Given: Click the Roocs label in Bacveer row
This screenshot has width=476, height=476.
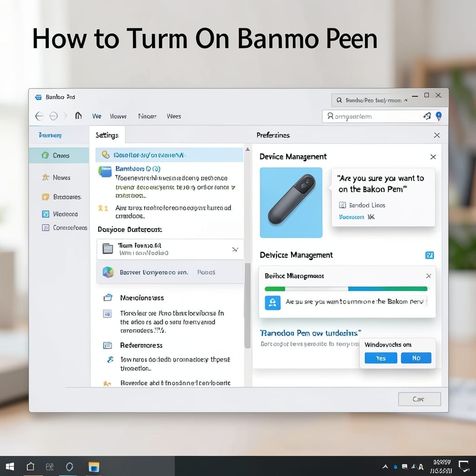Looking at the screenshot, I should tap(206, 272).
